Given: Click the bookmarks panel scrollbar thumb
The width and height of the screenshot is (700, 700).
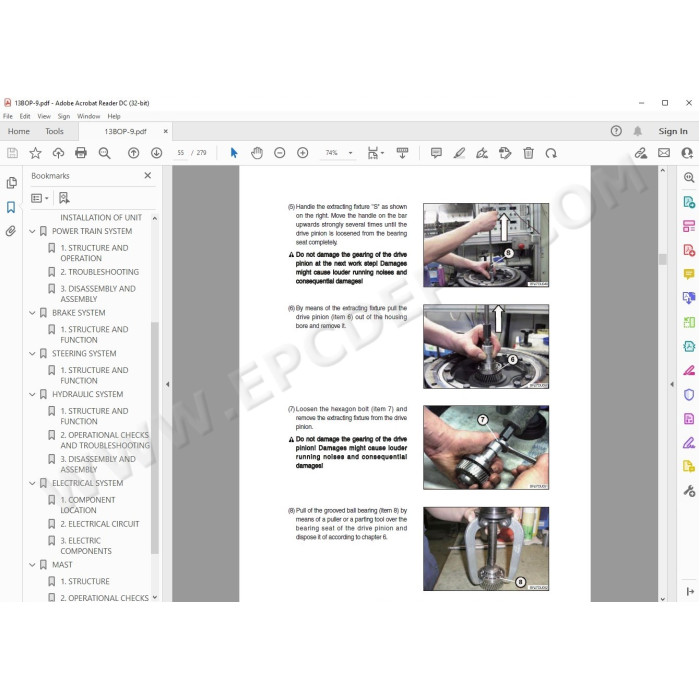Looking at the screenshot, I should tap(155, 438).
